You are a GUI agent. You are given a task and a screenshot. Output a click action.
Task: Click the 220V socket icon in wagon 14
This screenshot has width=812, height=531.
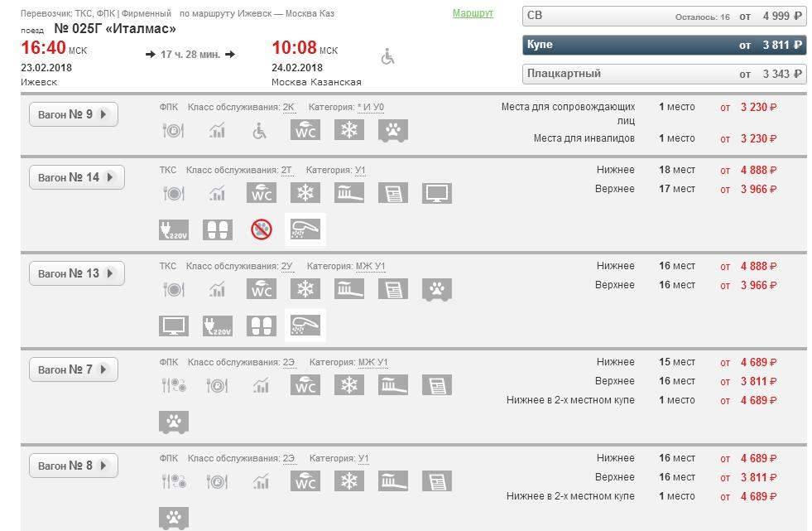174,229
